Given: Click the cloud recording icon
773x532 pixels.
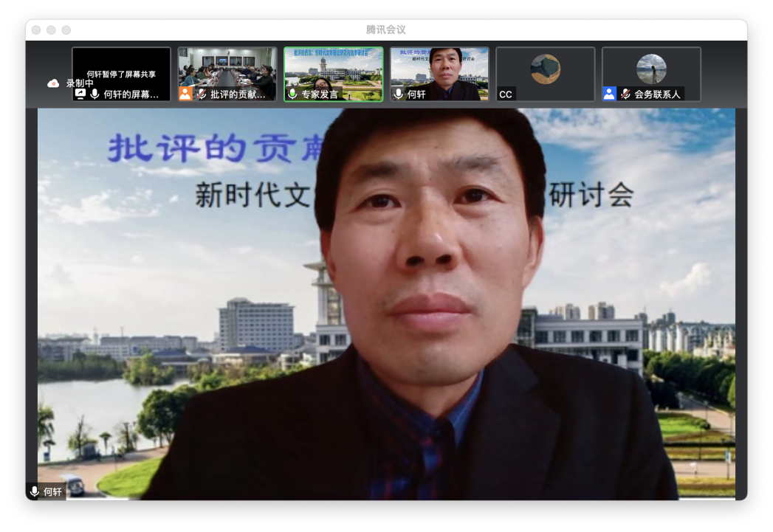Looking at the screenshot, I should pyautogui.click(x=53, y=83).
